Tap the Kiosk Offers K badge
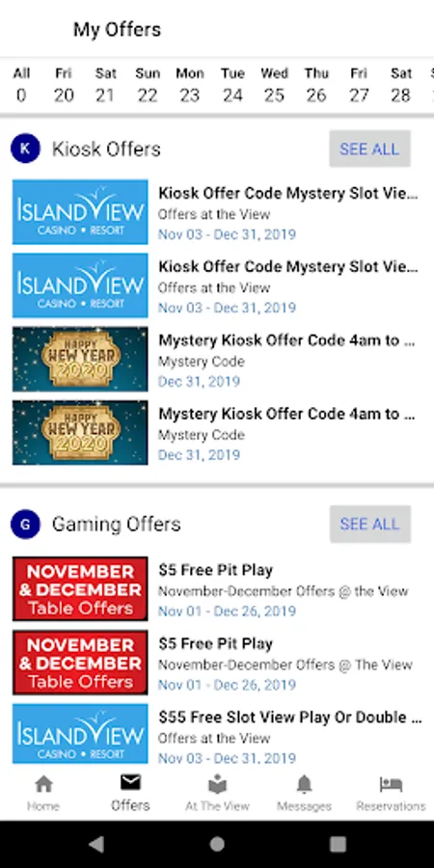This screenshot has height=868, width=434. (x=25, y=149)
